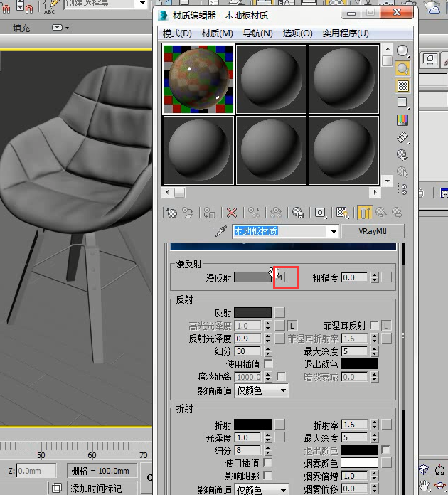Toggle the L lock beside 菲涅耳反射
Viewport: 448px width, 495px height.
(385, 326)
